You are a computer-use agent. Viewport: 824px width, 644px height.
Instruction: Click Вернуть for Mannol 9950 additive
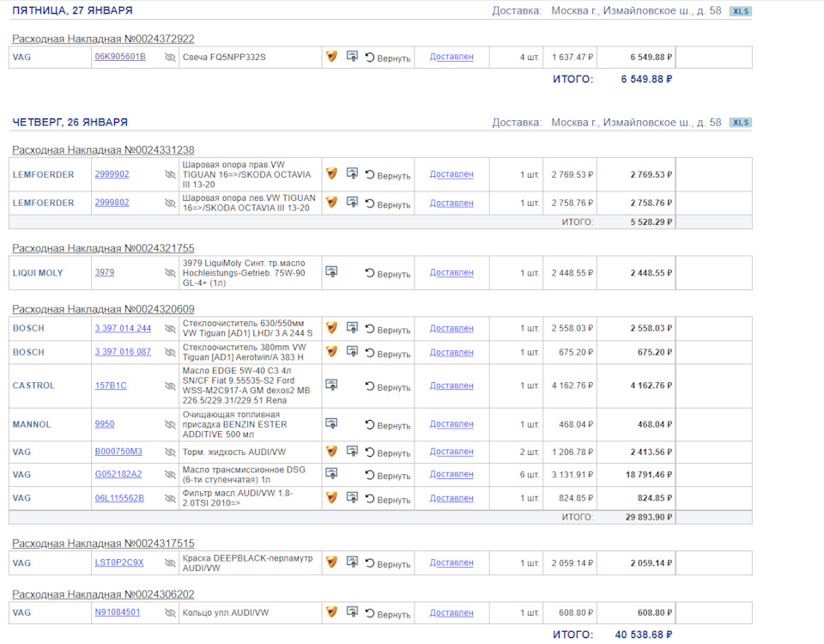pos(388,425)
